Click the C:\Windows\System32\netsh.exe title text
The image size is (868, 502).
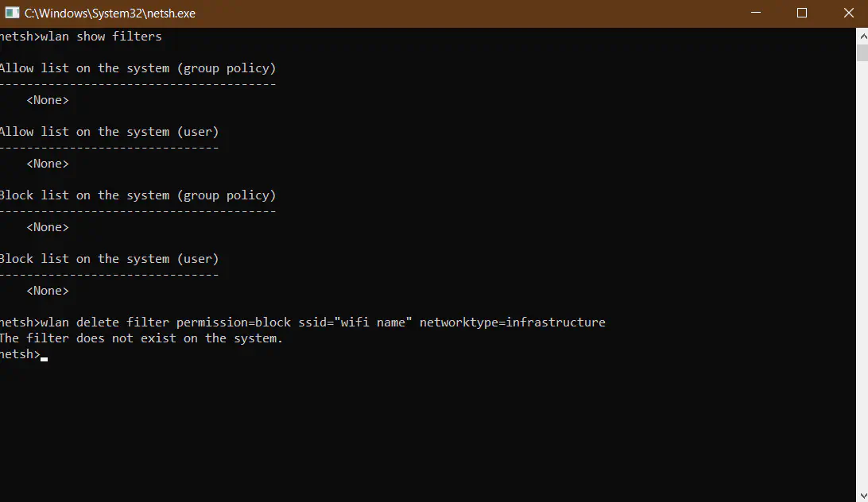coord(110,14)
